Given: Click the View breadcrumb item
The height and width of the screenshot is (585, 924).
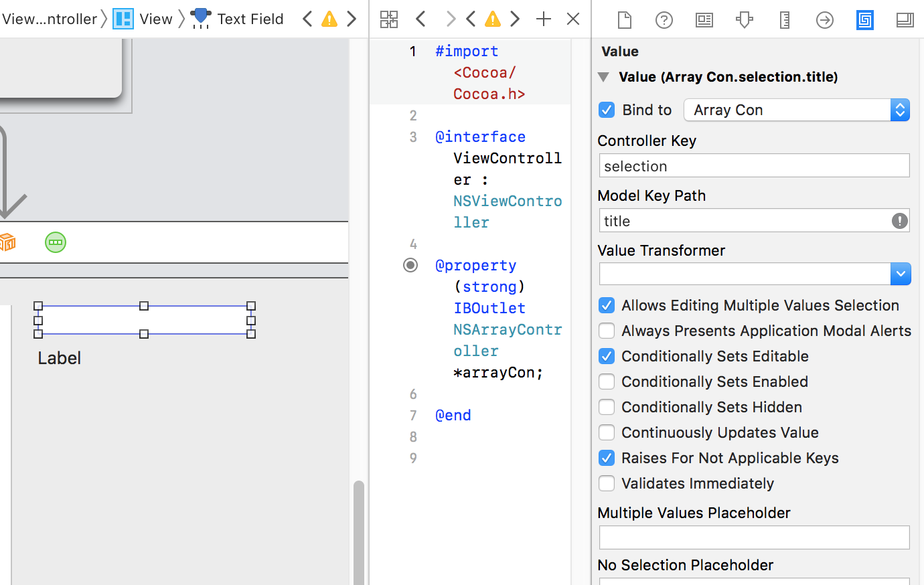Looking at the screenshot, I should (155, 19).
